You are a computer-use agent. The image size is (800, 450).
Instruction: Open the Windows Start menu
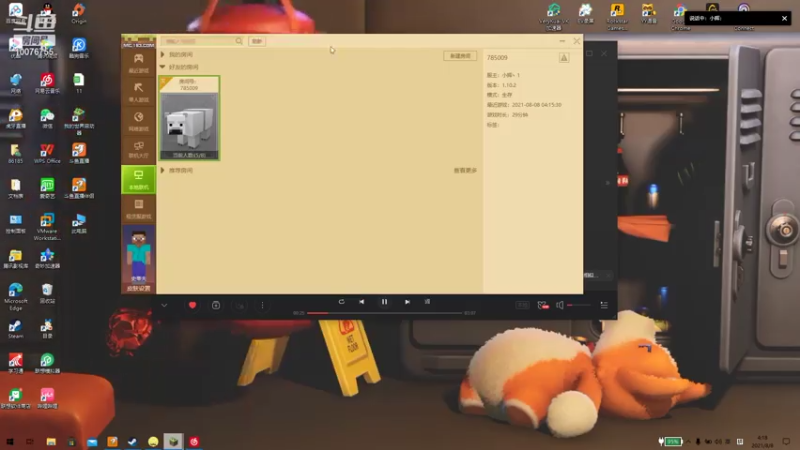tap(10, 441)
